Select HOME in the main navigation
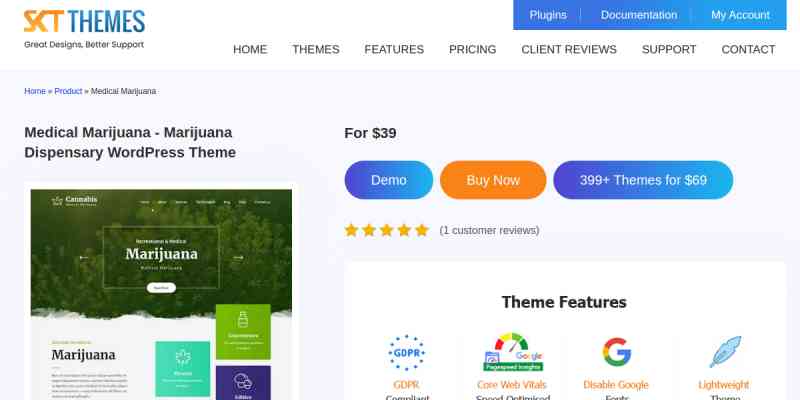The image size is (800, 400). pos(250,49)
